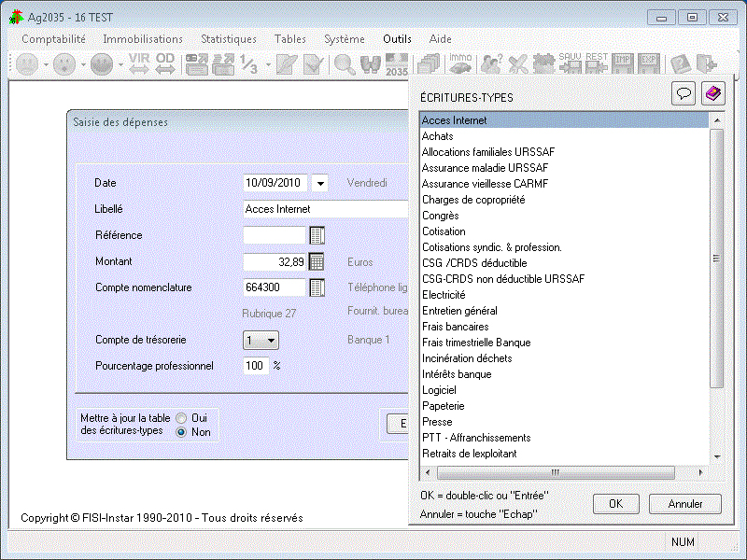
Task: Click the down arrow of the list's vertical scrollbar
Action: click(x=717, y=456)
